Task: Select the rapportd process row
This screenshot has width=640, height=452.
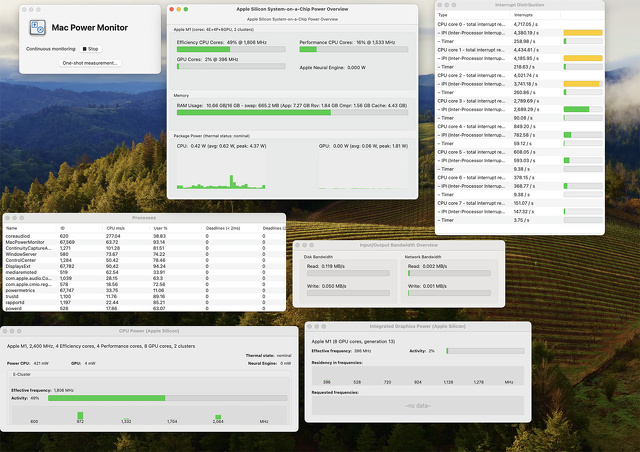Action: tap(144, 303)
